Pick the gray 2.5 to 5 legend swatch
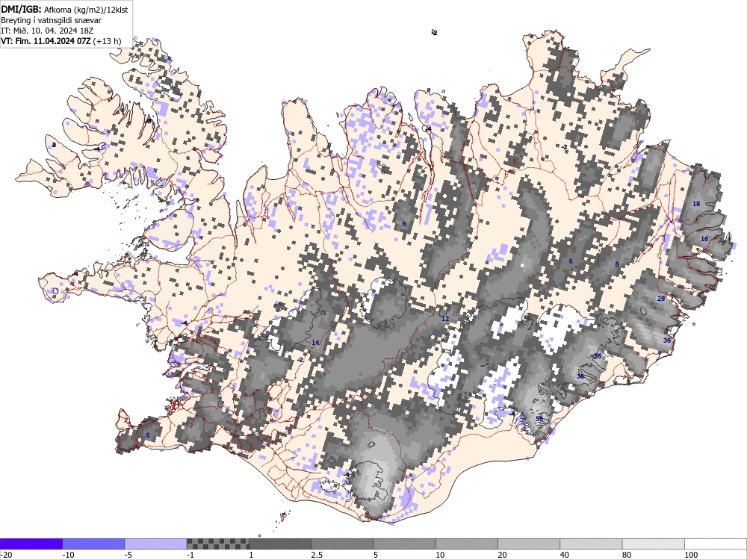The height and width of the screenshot is (560, 747). 342,544
